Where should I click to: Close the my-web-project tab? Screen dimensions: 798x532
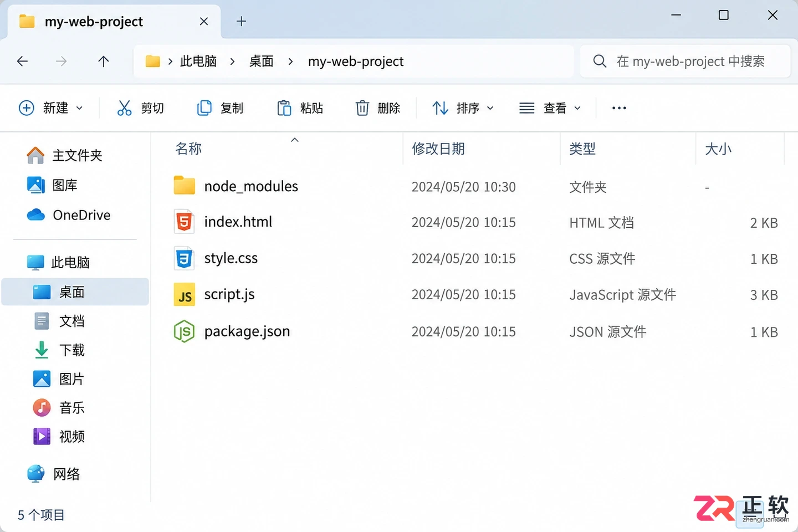[204, 22]
